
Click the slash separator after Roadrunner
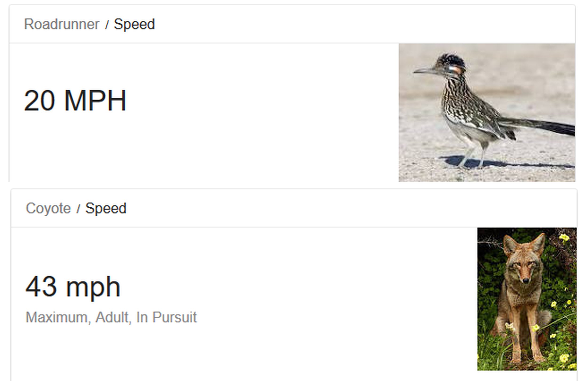(107, 25)
